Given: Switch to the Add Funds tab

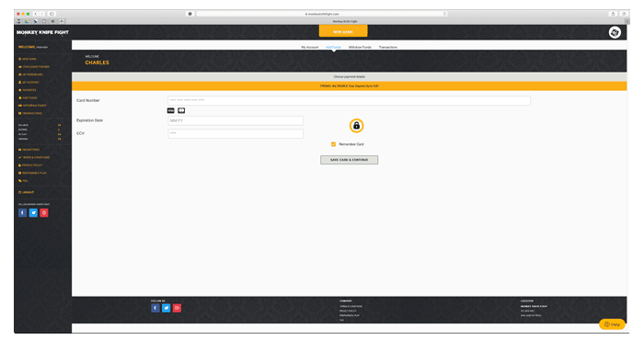Looking at the screenshot, I should pyautogui.click(x=333, y=47).
